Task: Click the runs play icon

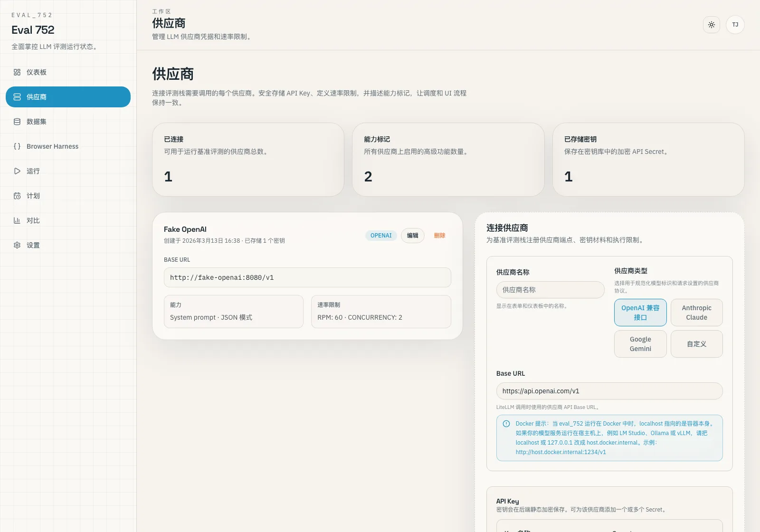Action: [x=17, y=171]
